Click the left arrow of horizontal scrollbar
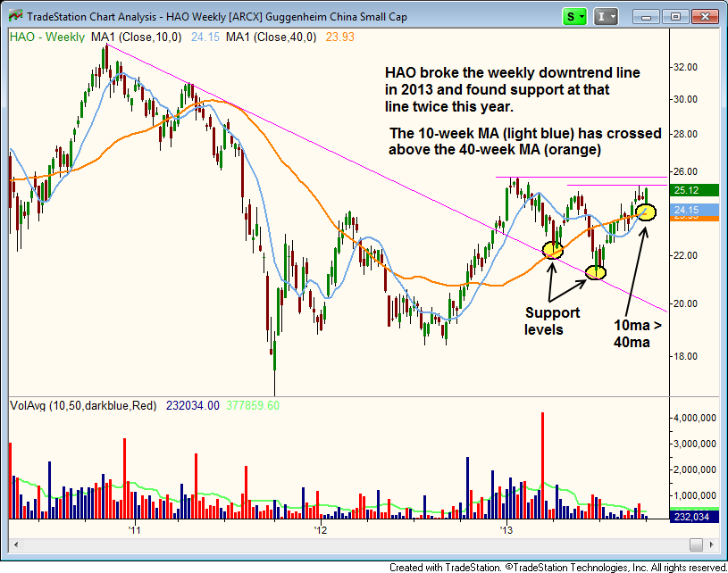Screen dimensions: 728x573 (x=16, y=544)
